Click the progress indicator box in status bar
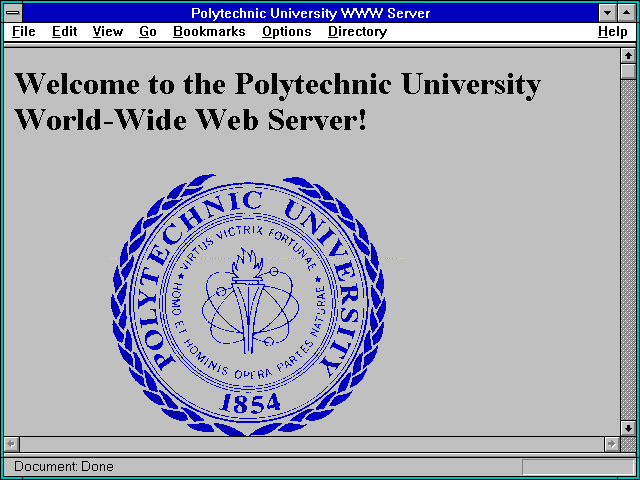The width and height of the screenshot is (640, 480). click(x=578, y=467)
